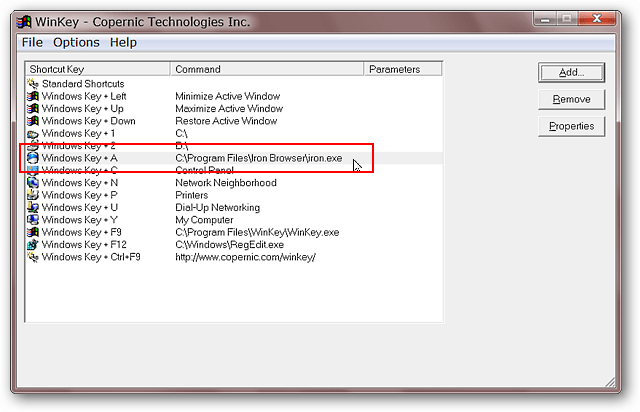This screenshot has height=412, width=640.
Task: Open the File menu
Action: point(32,42)
